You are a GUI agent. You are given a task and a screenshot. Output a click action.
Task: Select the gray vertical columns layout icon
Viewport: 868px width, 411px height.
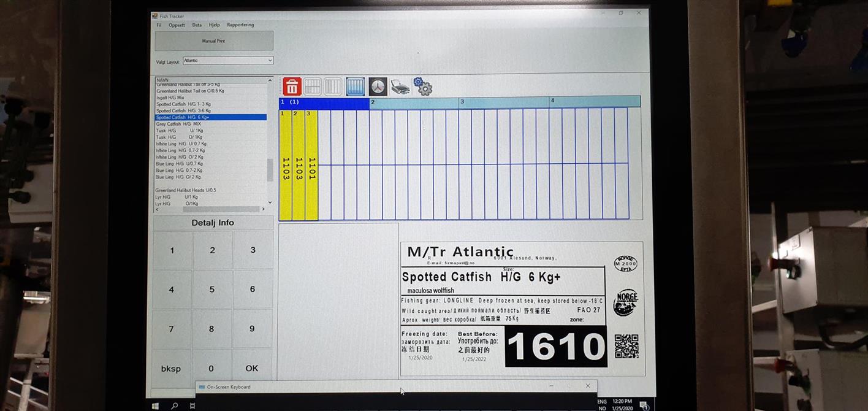pyautogui.click(x=333, y=86)
